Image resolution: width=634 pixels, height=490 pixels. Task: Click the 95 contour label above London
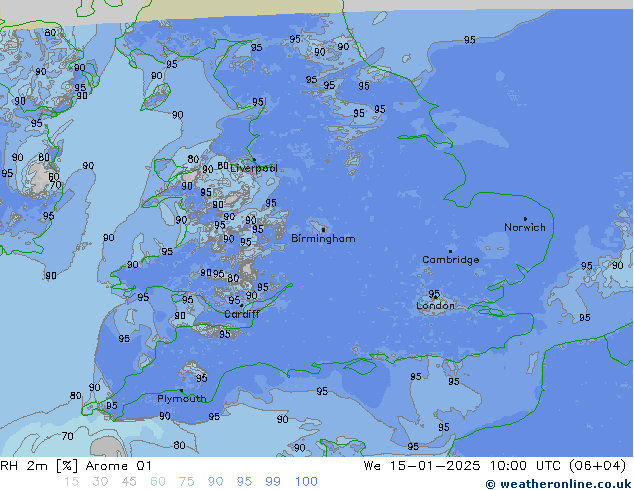point(434,294)
